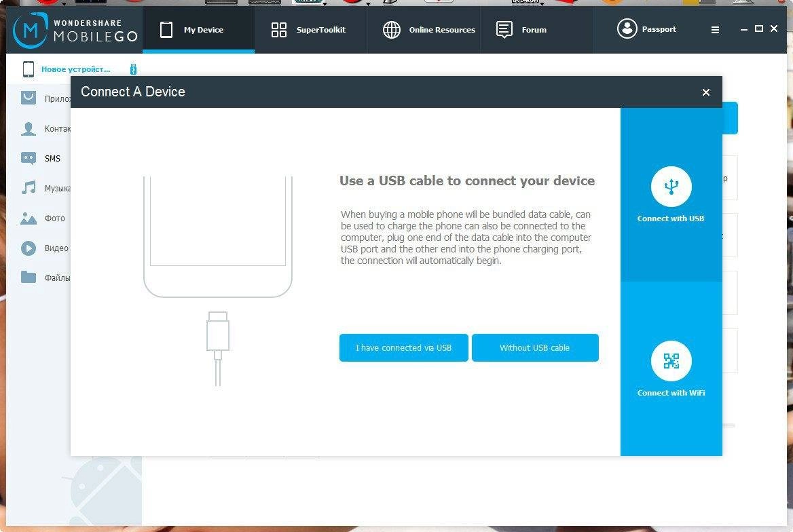Click the phone icon next to device name

pyautogui.click(x=29, y=69)
